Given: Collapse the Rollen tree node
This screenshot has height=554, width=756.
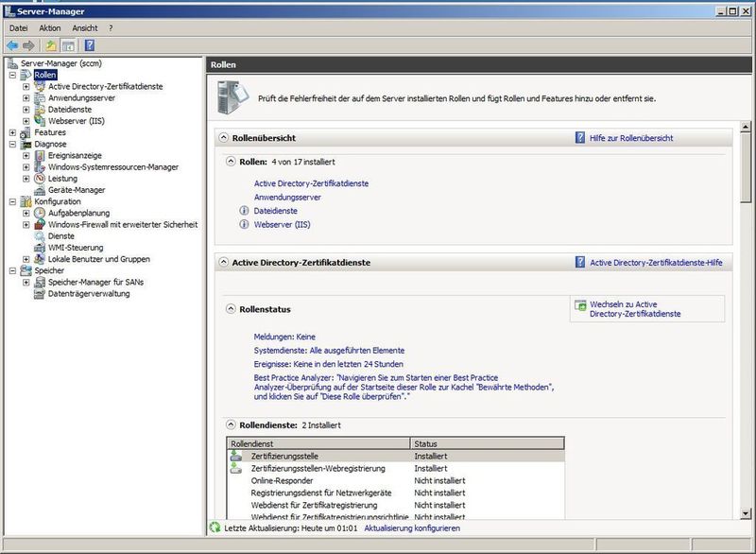Looking at the screenshot, I should (x=12, y=76).
